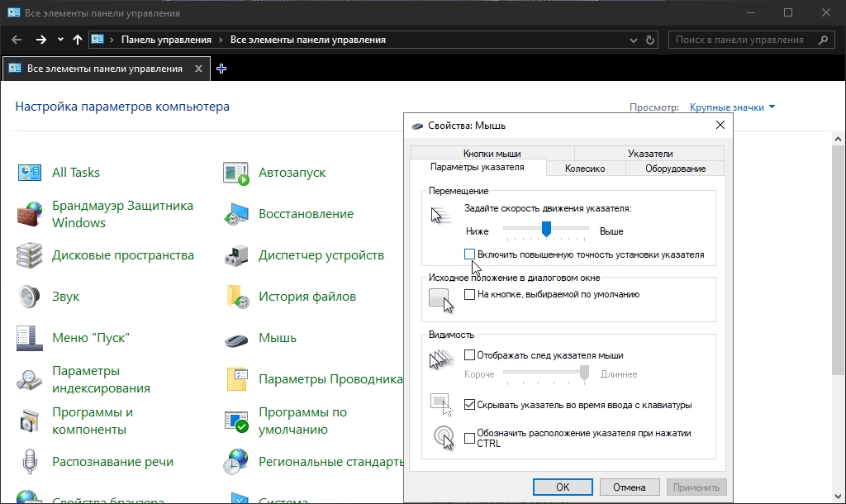846x504 pixels.
Task: Switch to the Колесико tab
Action: tap(585, 169)
